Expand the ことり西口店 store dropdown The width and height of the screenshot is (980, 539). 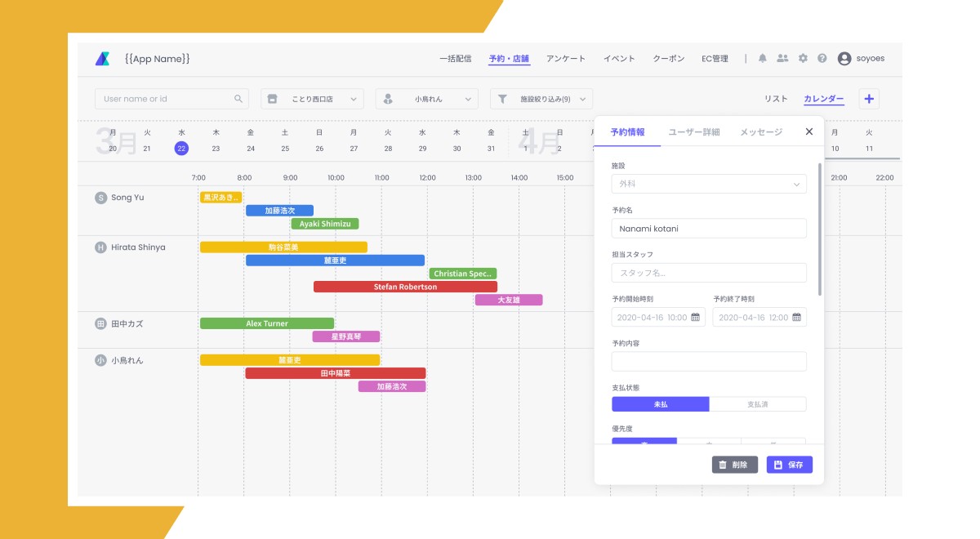(x=312, y=99)
